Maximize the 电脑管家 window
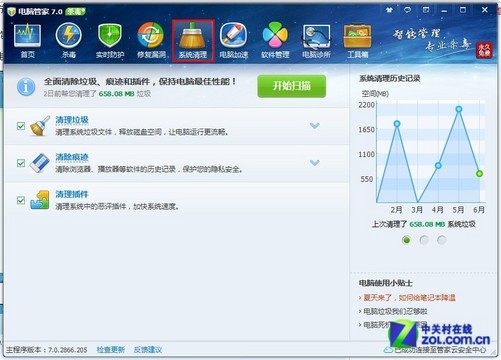The image size is (501, 360). pos(463,10)
